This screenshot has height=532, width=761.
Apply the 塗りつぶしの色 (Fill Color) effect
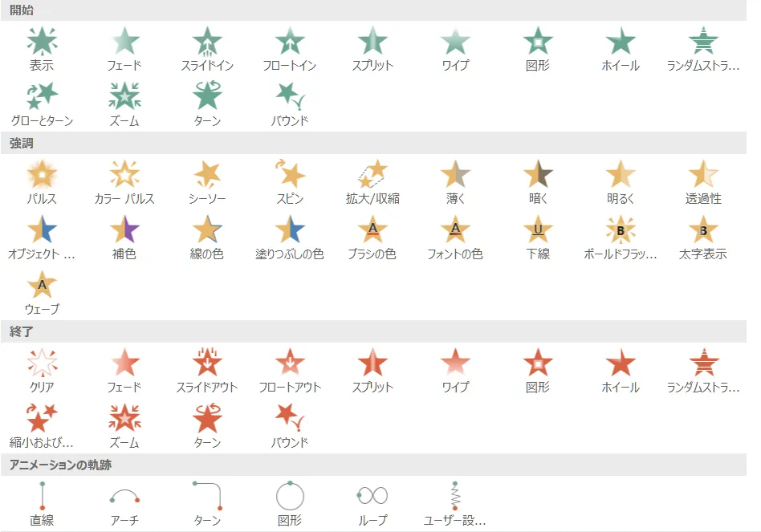click(x=289, y=231)
